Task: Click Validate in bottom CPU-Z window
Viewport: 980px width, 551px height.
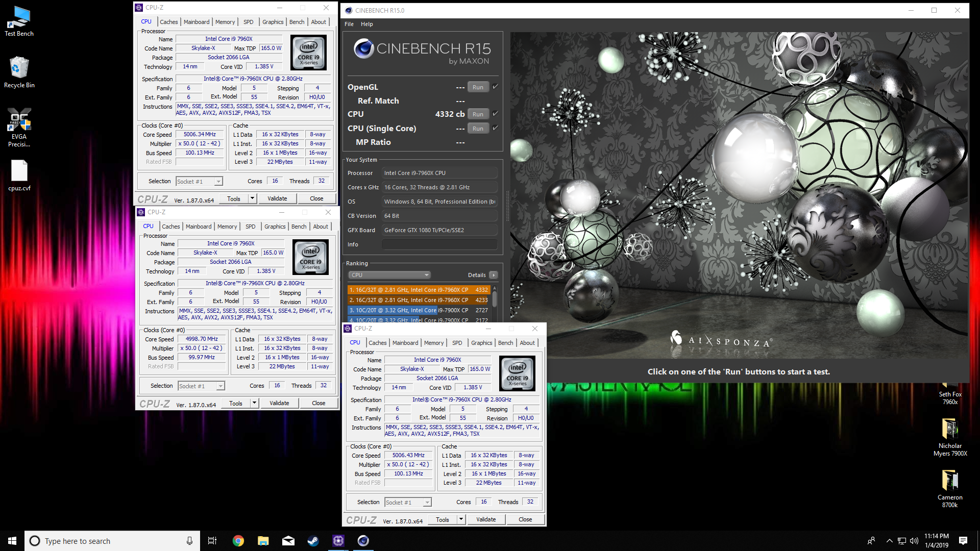Action: tap(486, 519)
